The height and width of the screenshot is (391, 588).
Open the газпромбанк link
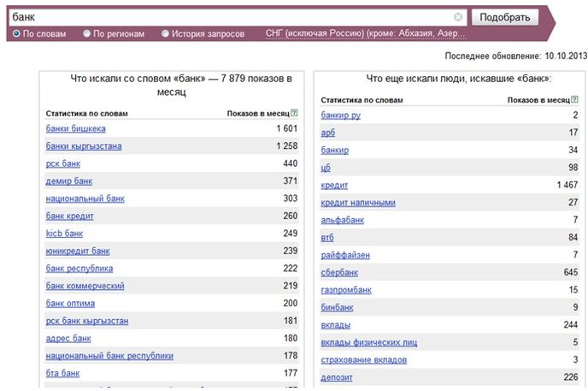point(346,290)
